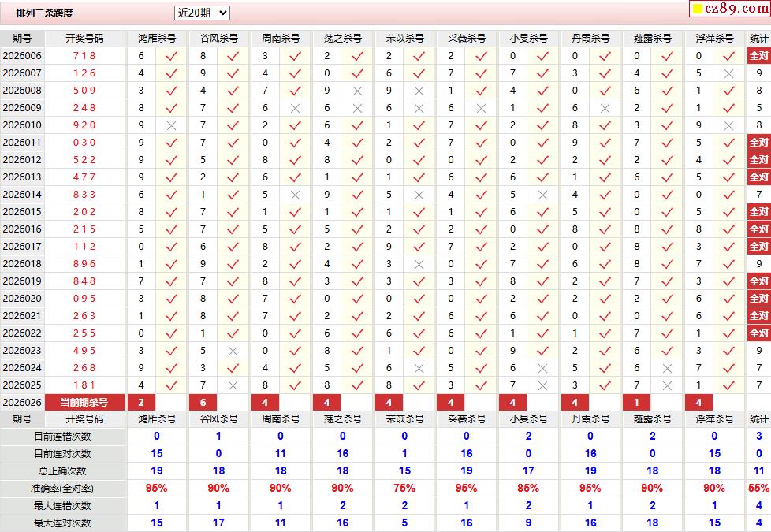The image size is (771, 532).
Task: Click cross mark for 小旻杀号 in period 2026014
Action: tap(543, 195)
